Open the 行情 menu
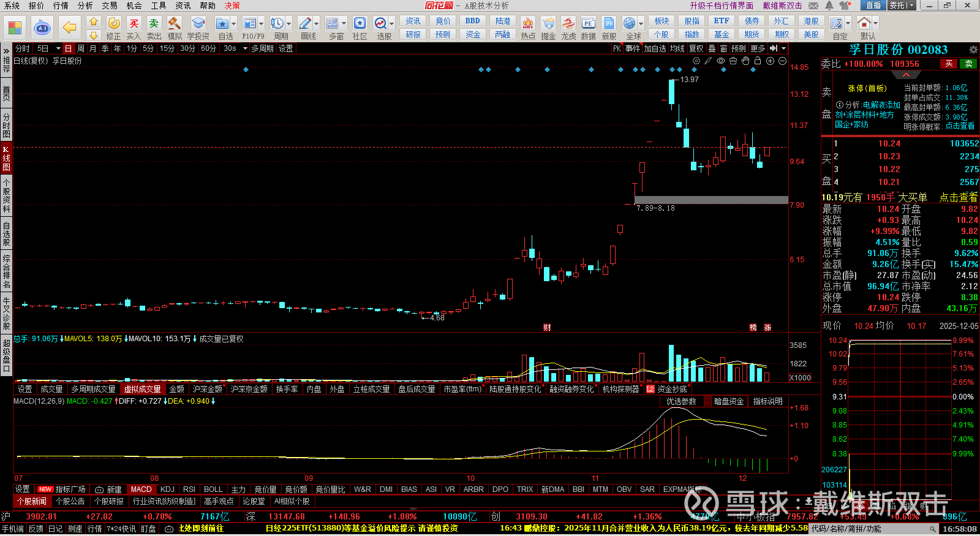The height and width of the screenshot is (536, 980). click(x=61, y=6)
